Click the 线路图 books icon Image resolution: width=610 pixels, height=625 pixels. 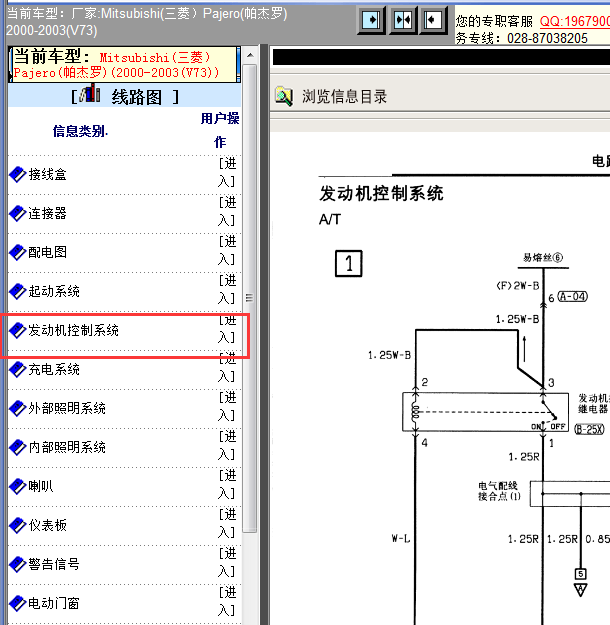pos(90,94)
